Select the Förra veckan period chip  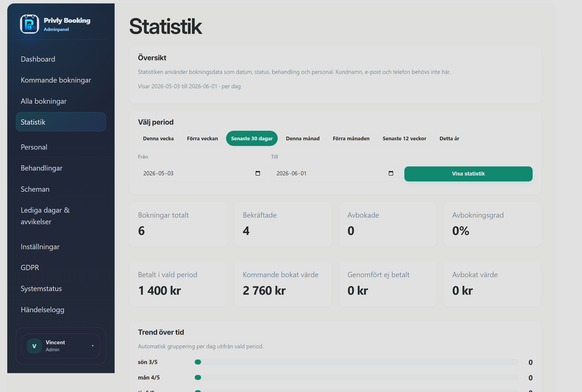(202, 138)
